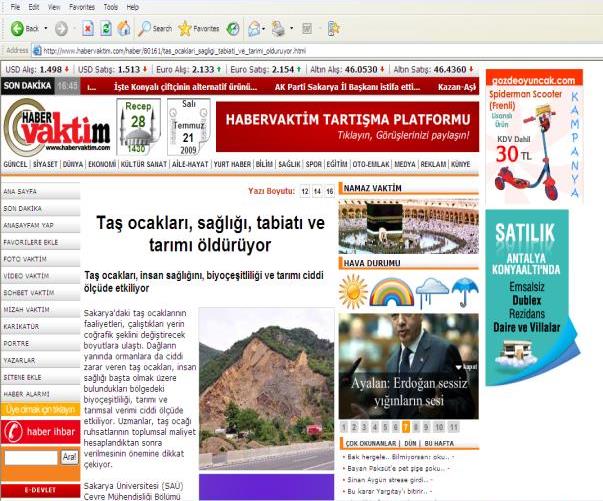Open the KÜNYE page link
The width and height of the screenshot is (603, 501).
[x=460, y=164]
